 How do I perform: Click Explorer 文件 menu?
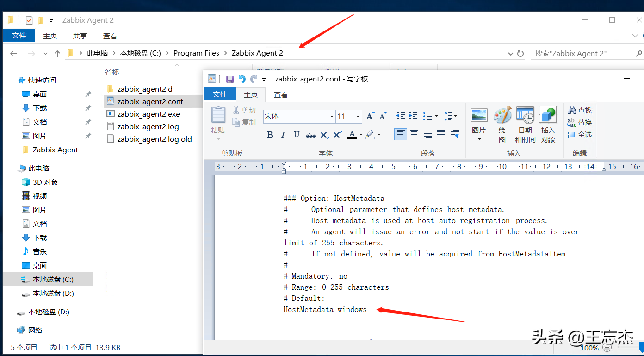[19, 36]
